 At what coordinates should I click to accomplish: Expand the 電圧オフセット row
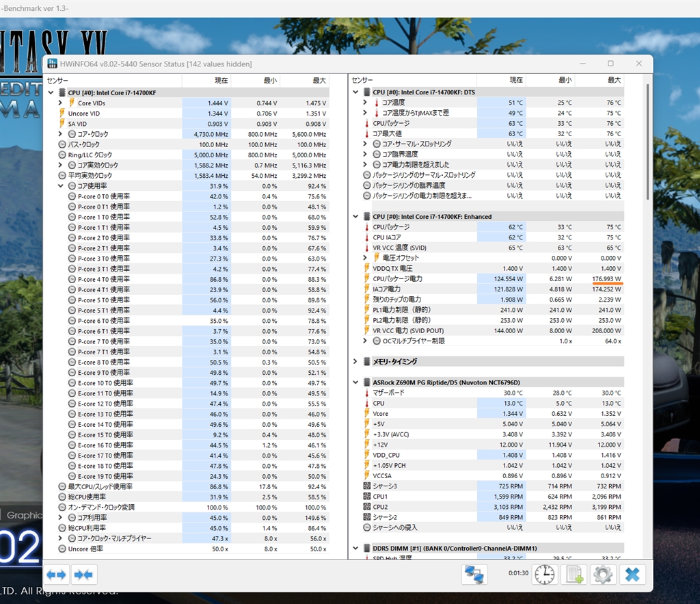pyautogui.click(x=365, y=258)
